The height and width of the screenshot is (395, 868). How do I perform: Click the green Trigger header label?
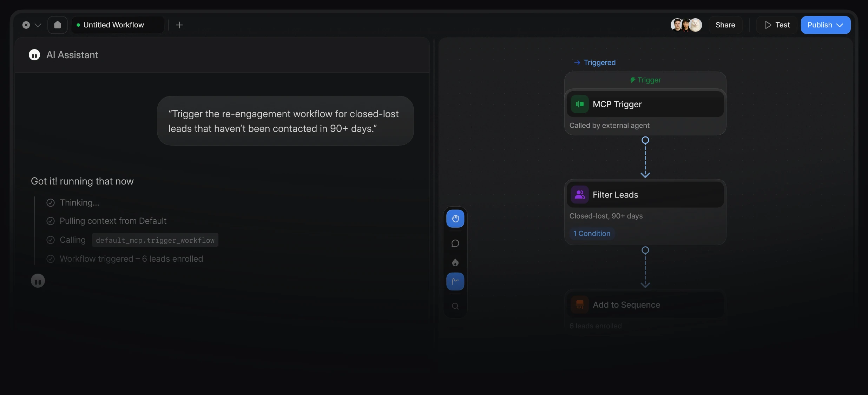coord(645,80)
